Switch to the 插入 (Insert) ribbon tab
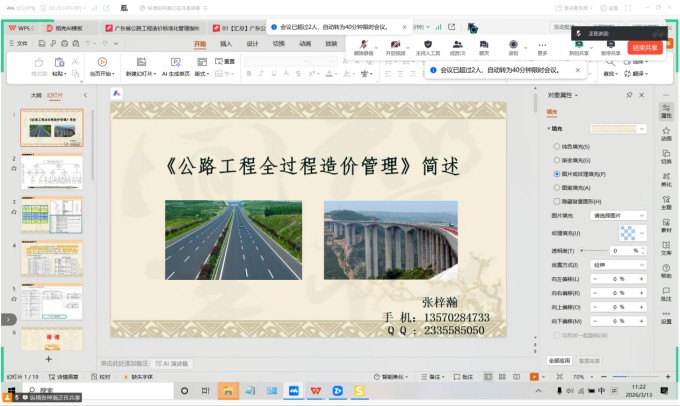Viewport: 680px width, 406px height. (x=226, y=44)
